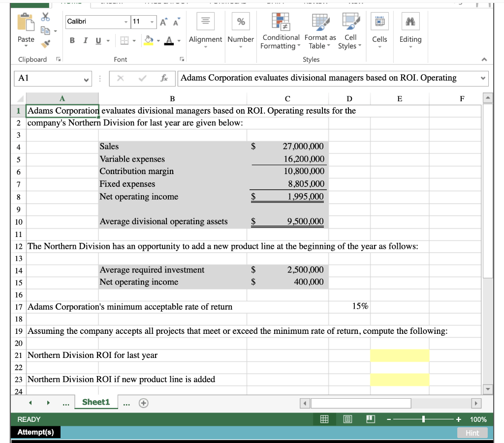Select the Sheet1 tab
The image size is (504, 443).
[x=96, y=402]
